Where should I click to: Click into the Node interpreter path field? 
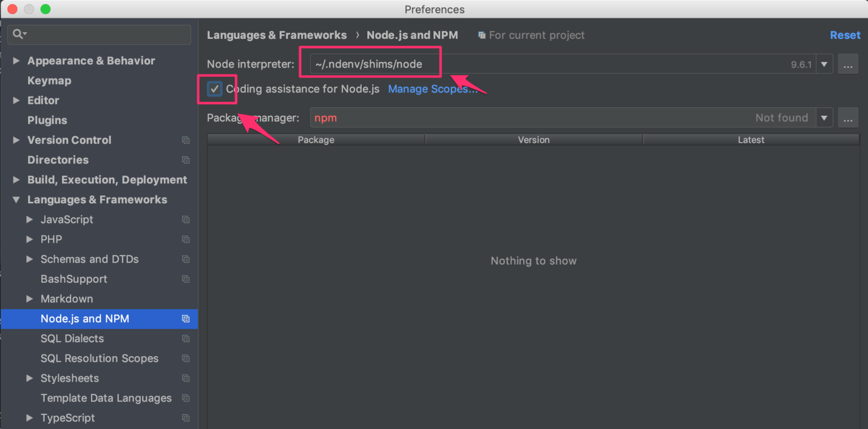click(542, 64)
